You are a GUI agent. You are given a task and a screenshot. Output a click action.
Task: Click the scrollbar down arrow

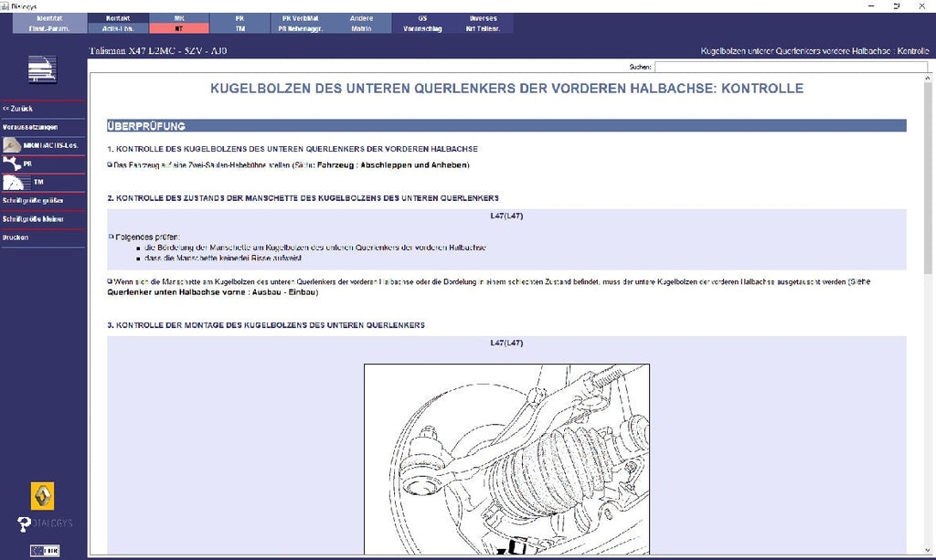click(x=928, y=551)
